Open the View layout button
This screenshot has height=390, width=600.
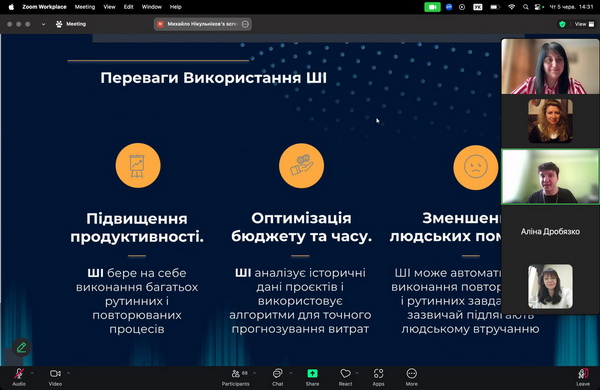pos(584,24)
